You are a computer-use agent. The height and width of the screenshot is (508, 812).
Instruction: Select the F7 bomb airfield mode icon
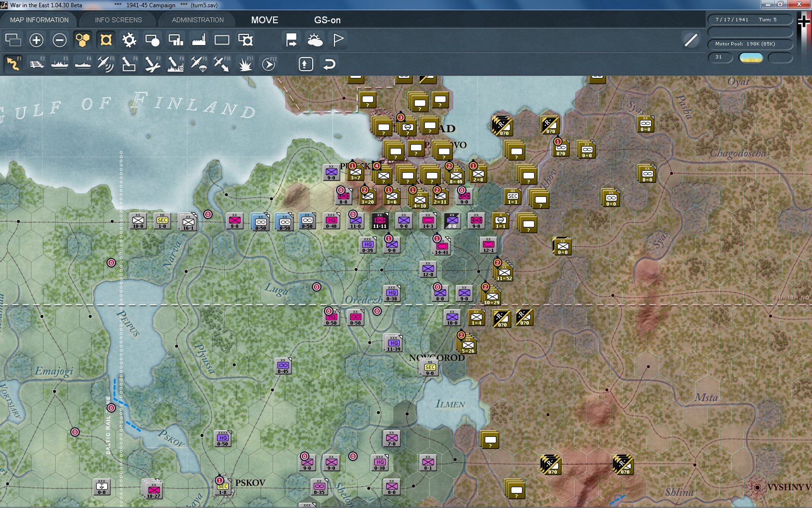[x=152, y=64]
